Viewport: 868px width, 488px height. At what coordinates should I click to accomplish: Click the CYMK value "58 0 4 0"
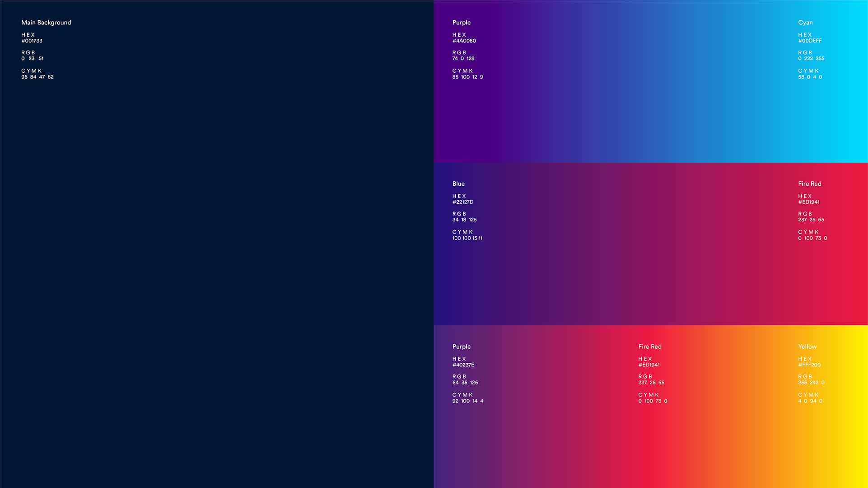click(810, 77)
